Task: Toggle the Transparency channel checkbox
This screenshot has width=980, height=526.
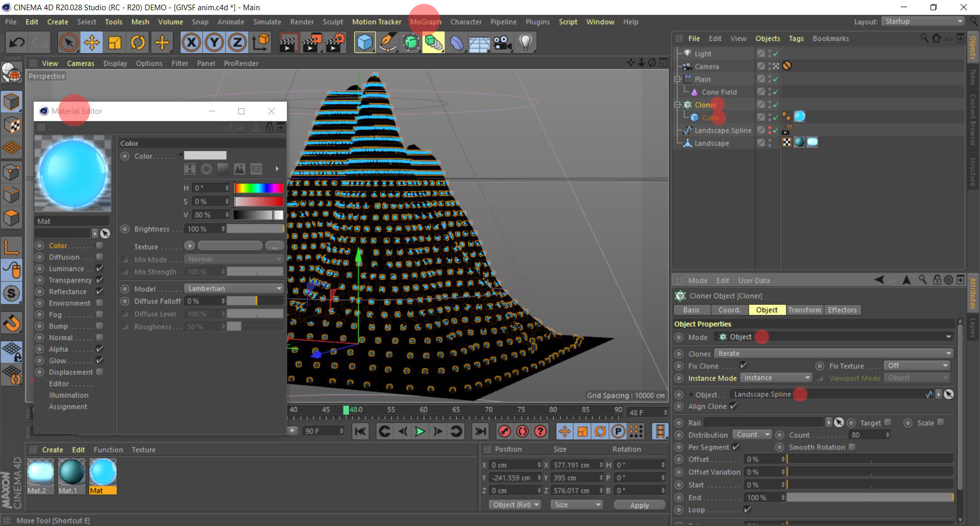Action: (x=100, y=280)
